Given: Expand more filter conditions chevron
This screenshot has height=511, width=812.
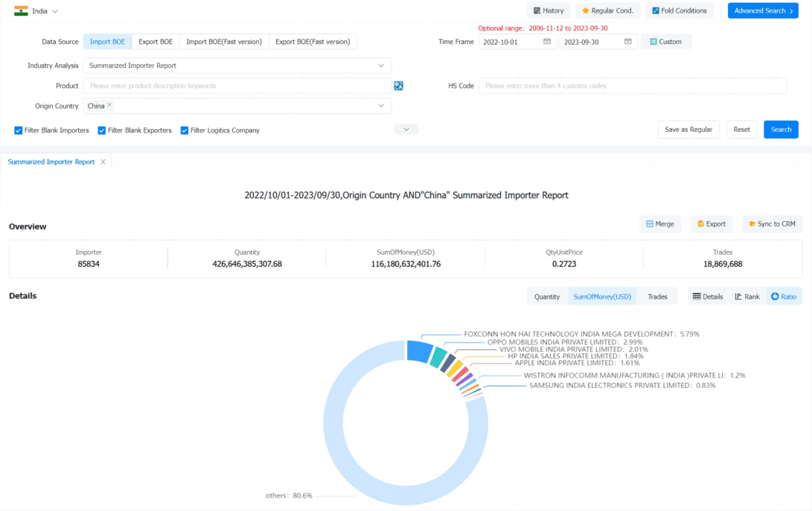Looking at the screenshot, I should click(406, 130).
